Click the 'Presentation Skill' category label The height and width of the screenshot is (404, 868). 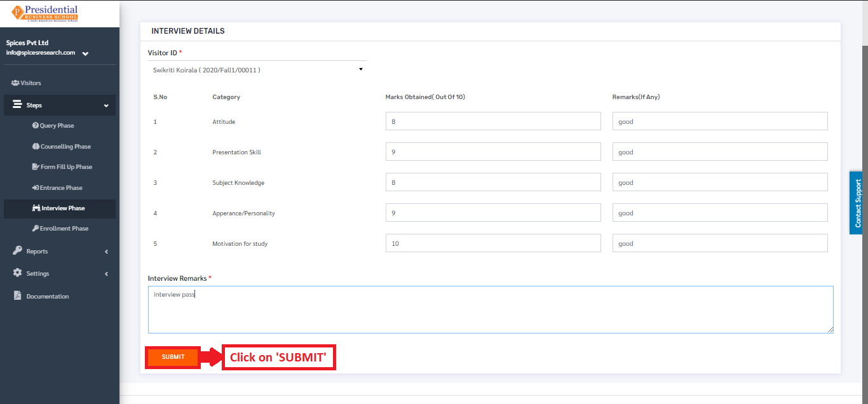(237, 152)
